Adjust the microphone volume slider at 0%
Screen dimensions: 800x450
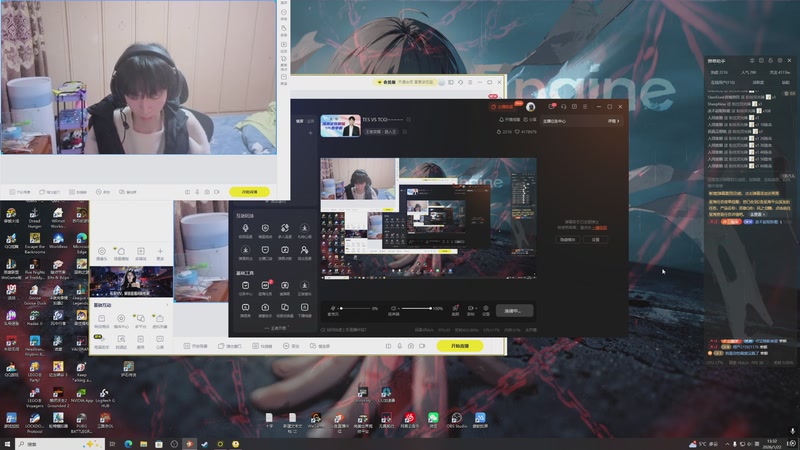tap(355, 309)
